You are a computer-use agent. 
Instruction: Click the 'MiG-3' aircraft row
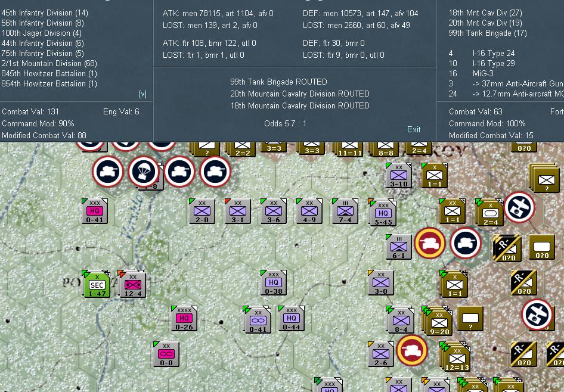click(x=471, y=73)
